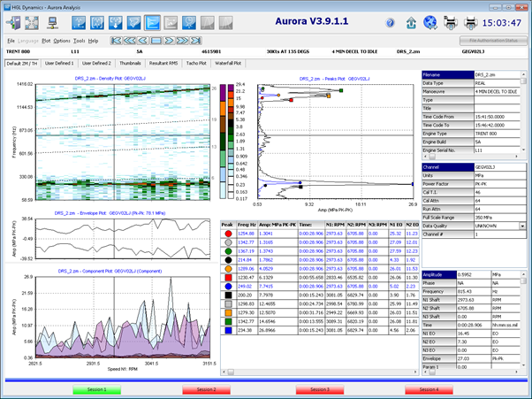The width and height of the screenshot is (532, 399).
Task: Open the Plot menu
Action: [x=44, y=41]
